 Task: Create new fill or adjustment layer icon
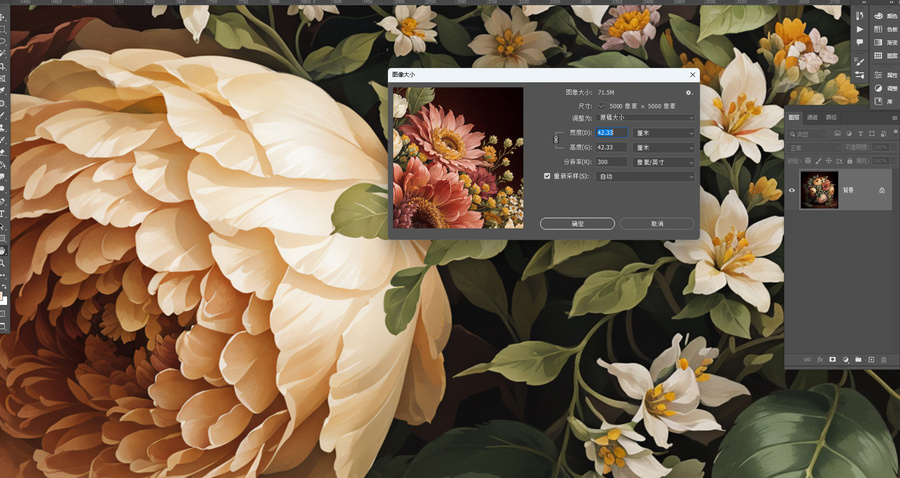[x=845, y=359]
